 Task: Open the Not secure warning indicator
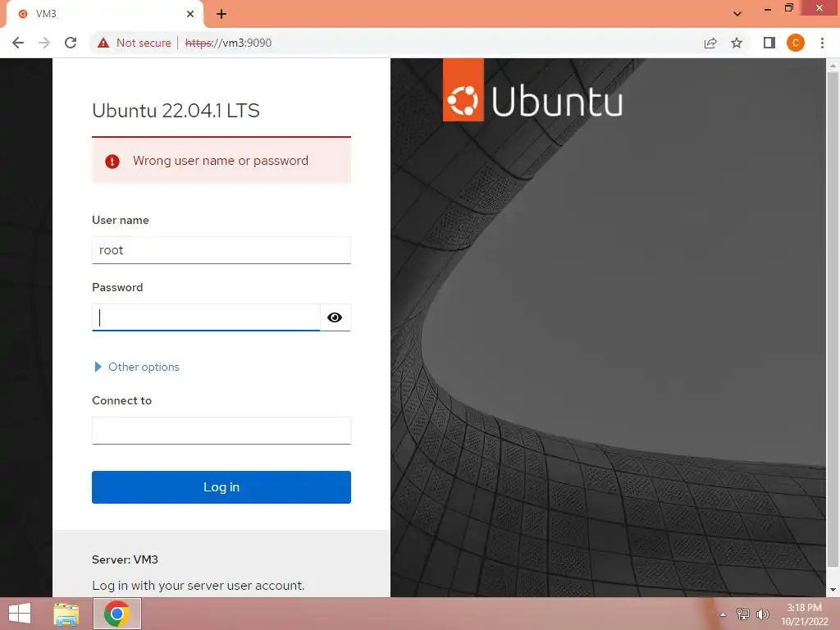coord(134,43)
